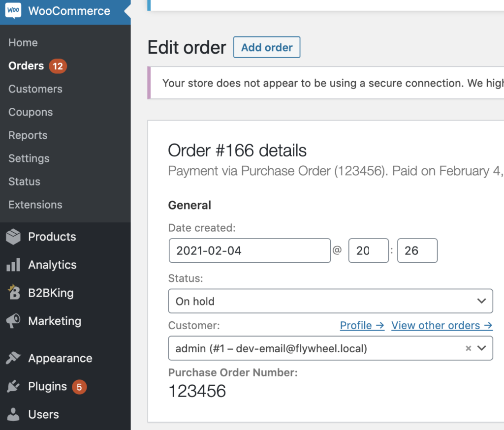
Task: Go to WooCommerce Home submenu
Action: coord(23,42)
